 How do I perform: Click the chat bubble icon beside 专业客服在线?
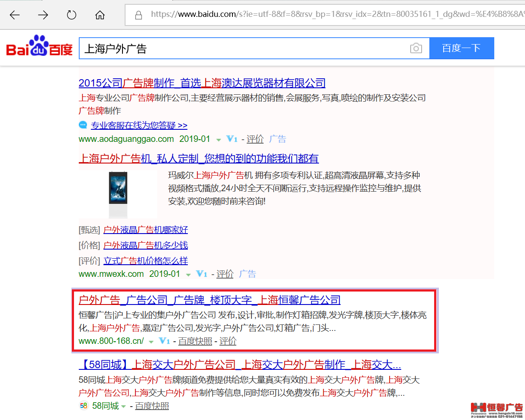[x=83, y=125]
